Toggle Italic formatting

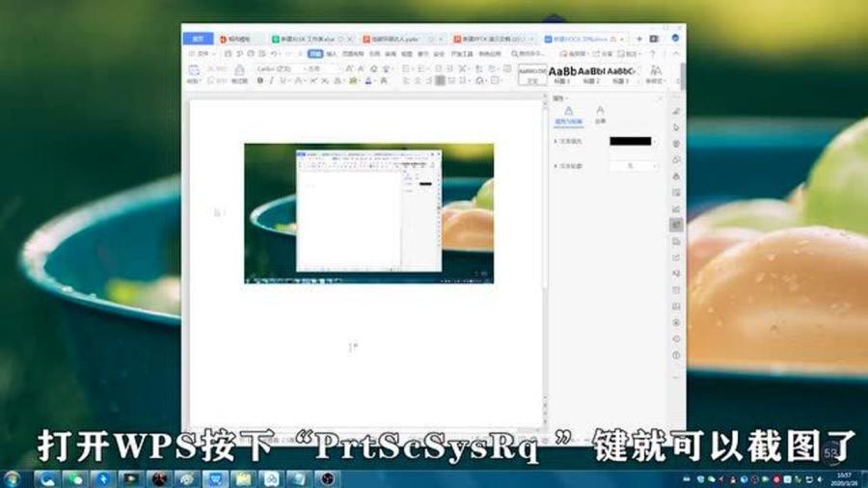coord(271,81)
